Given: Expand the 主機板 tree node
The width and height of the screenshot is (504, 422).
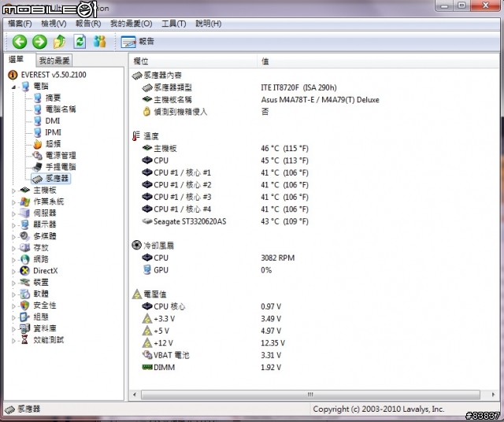Looking at the screenshot, I should point(13,191).
